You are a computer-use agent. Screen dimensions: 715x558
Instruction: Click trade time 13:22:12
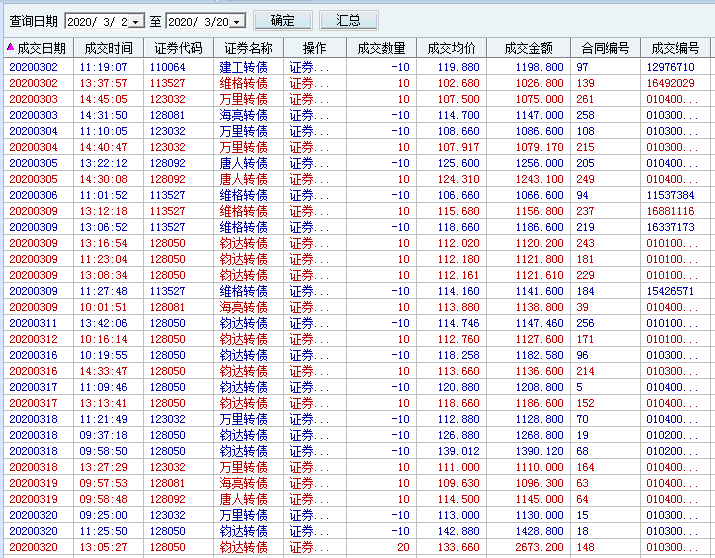(103, 163)
